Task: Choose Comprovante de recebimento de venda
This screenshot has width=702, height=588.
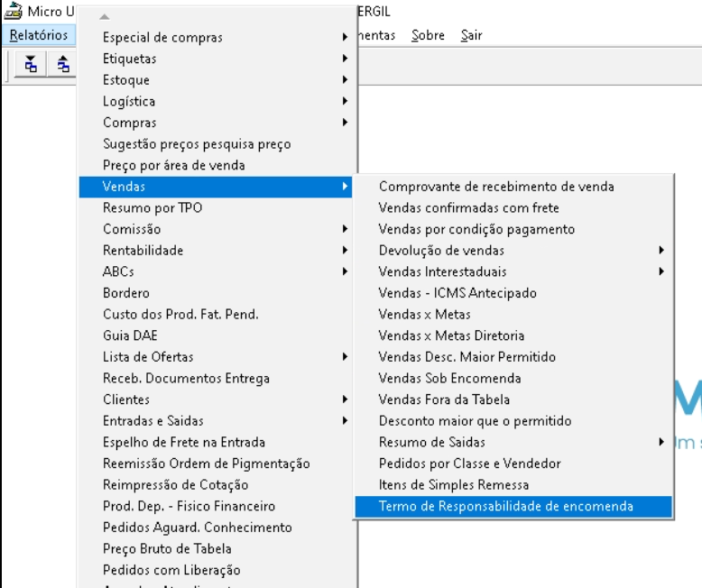Action: tap(496, 187)
